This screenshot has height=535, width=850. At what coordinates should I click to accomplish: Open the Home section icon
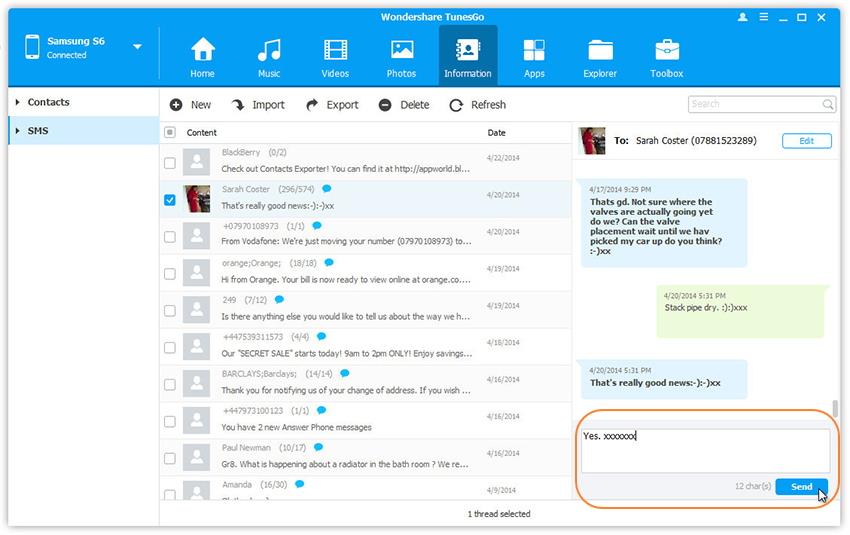point(203,50)
